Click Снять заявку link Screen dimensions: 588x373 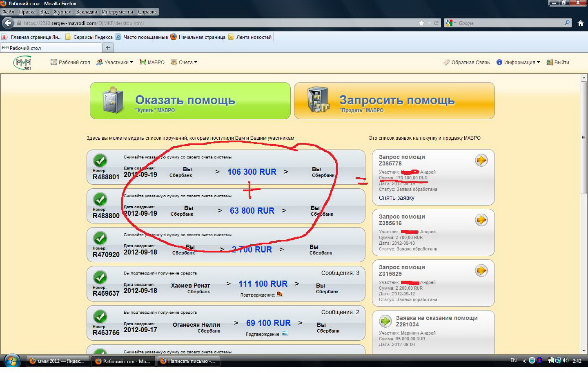pyautogui.click(x=396, y=198)
